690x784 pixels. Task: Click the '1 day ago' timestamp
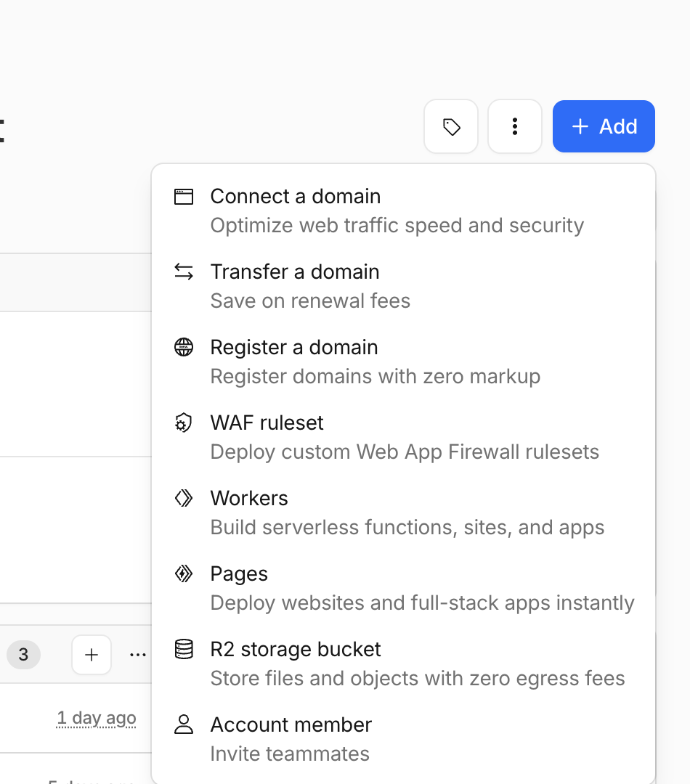(x=96, y=718)
